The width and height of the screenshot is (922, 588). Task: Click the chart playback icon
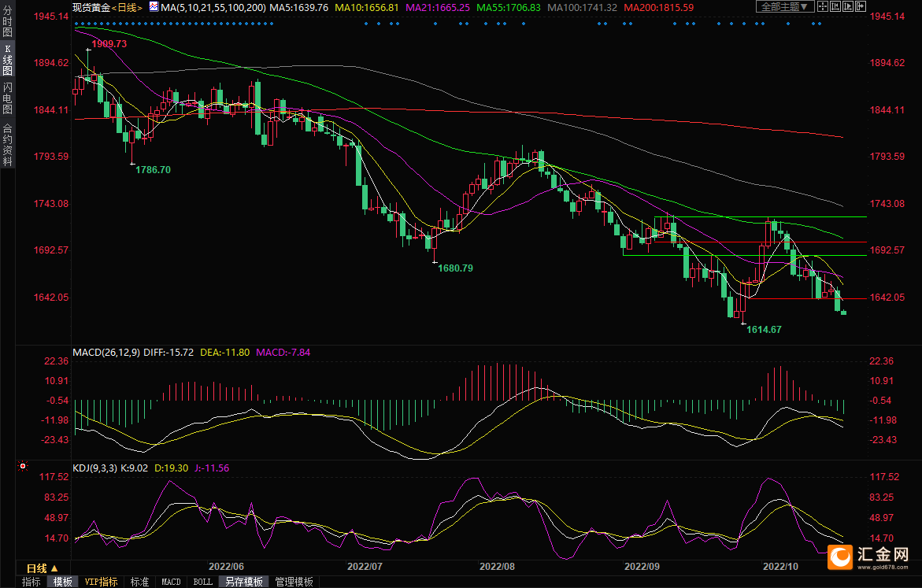[848, 6]
